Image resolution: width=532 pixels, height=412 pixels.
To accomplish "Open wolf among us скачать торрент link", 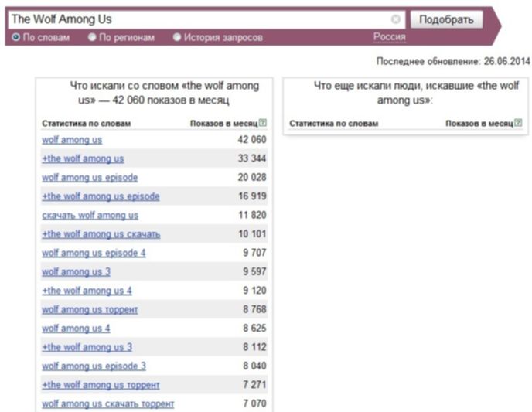I will point(108,403).
